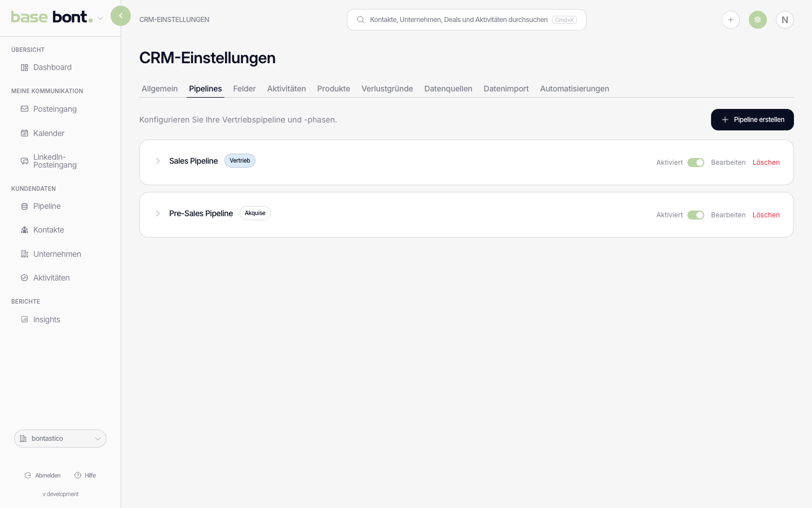Screen dimensions: 812x508
Task: Click the settings gear icon in header
Action: [x=758, y=20]
